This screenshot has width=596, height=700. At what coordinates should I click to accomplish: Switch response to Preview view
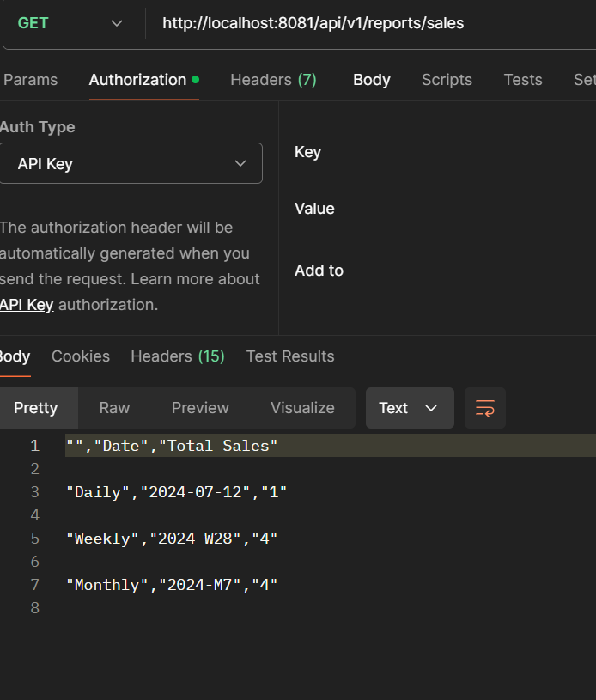pyautogui.click(x=200, y=408)
